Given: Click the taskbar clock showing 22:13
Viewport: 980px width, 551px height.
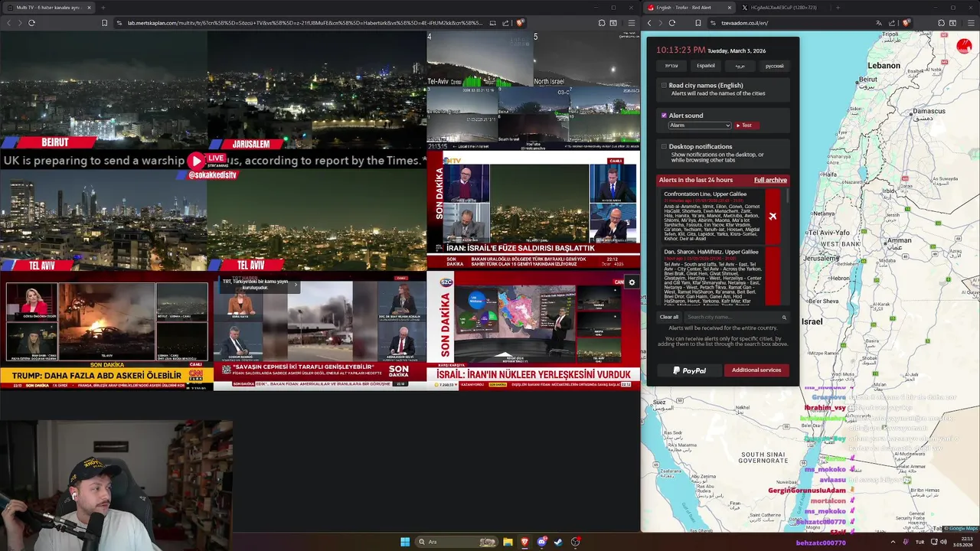Looking at the screenshot, I should click(964, 542).
